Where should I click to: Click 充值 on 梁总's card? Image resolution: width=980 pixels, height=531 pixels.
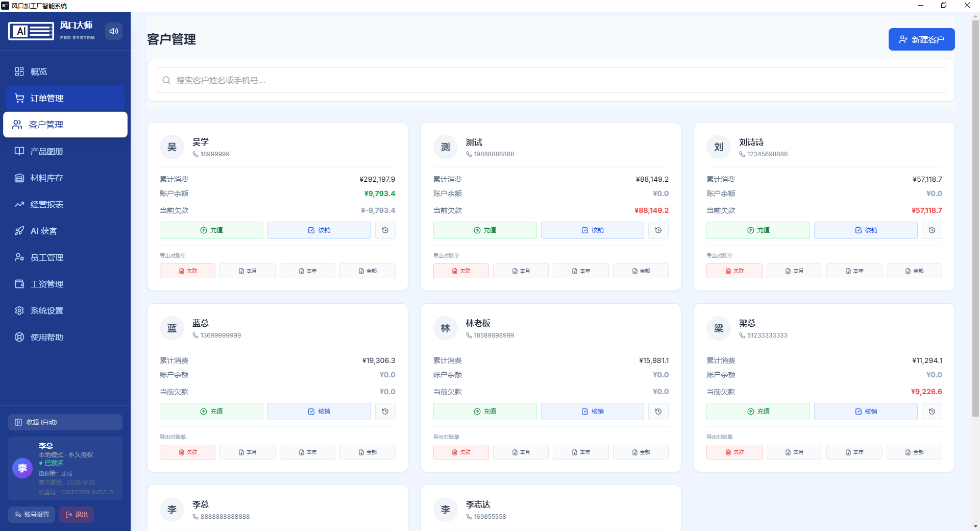(x=758, y=412)
